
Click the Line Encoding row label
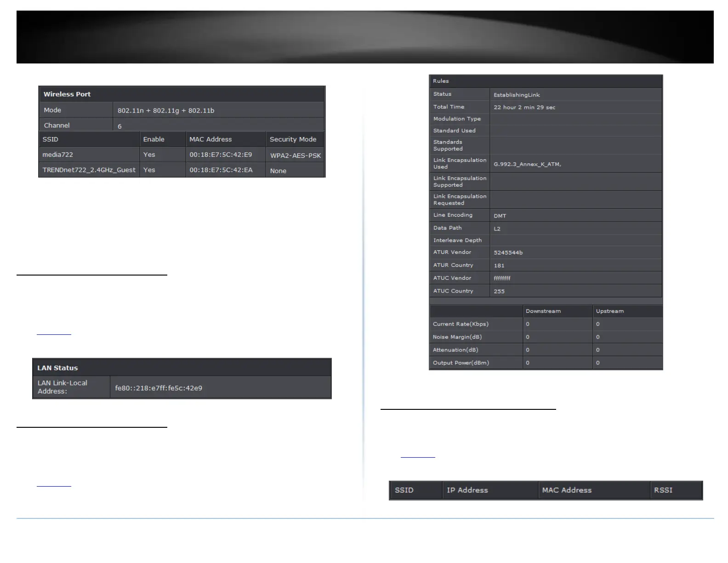pos(453,215)
